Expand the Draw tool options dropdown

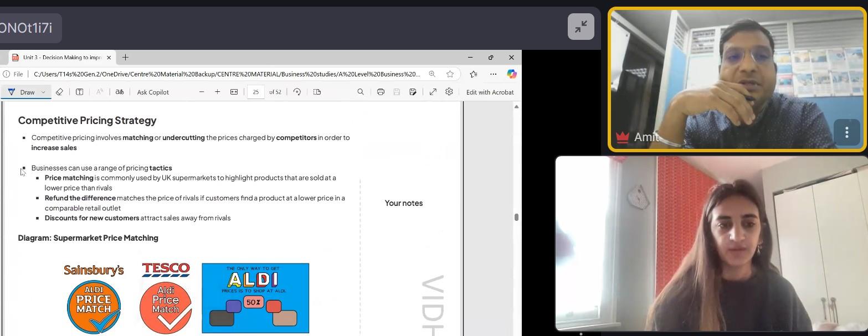(x=43, y=92)
